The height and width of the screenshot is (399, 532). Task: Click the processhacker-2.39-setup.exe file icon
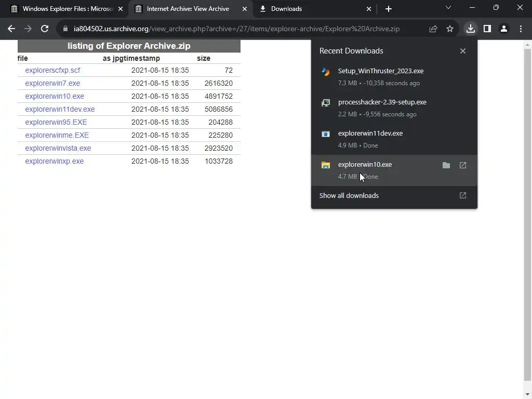326,102
